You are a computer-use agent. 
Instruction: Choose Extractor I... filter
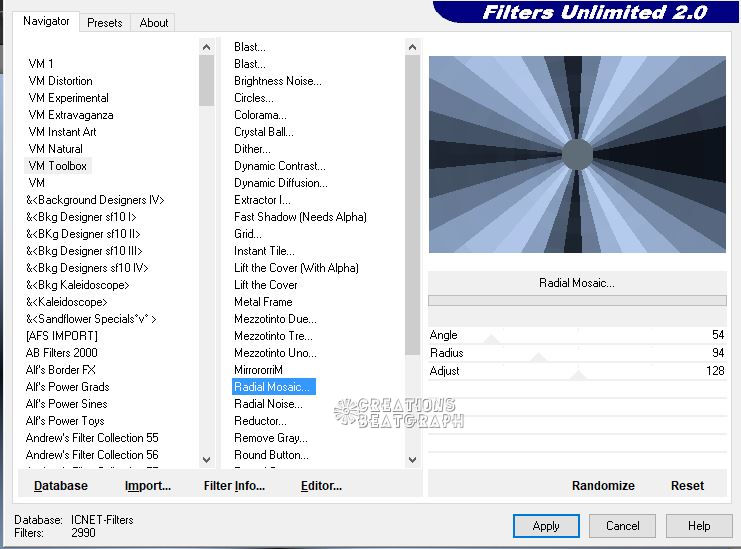(x=262, y=200)
